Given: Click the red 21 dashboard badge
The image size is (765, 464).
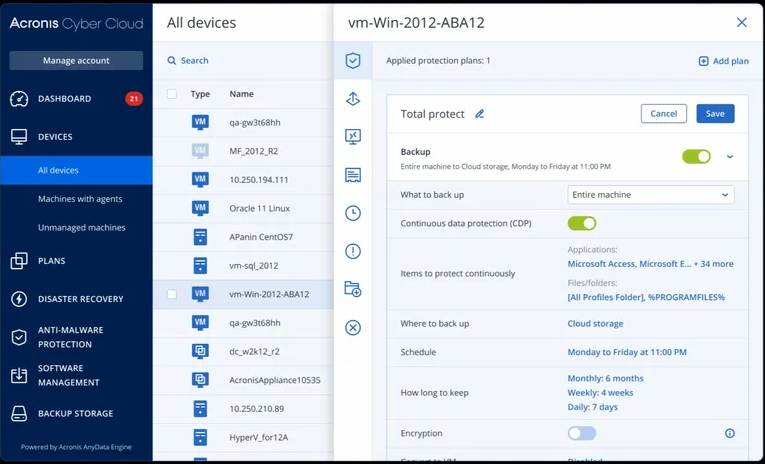Looking at the screenshot, I should (x=134, y=99).
